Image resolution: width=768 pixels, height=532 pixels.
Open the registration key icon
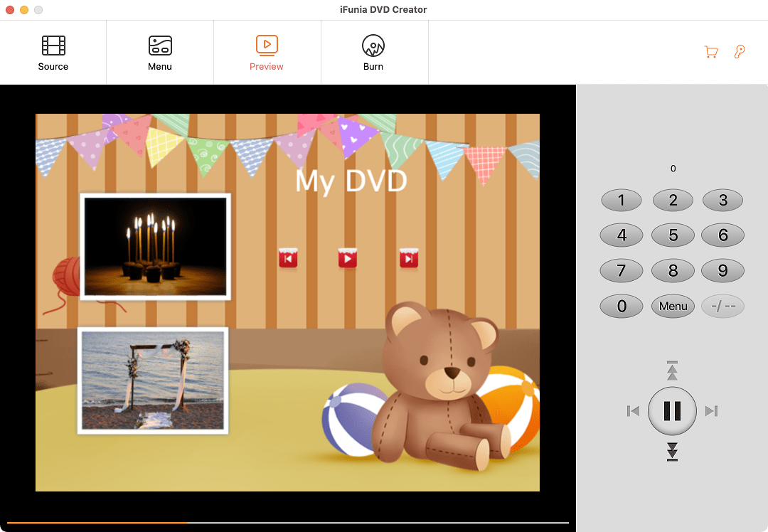(x=740, y=52)
